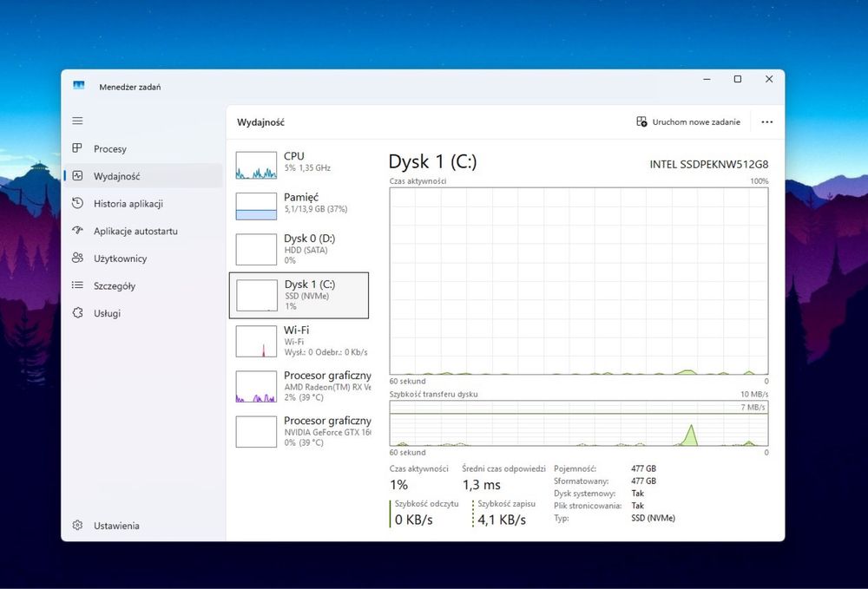868x589 pixels.
Task: Close the Menedżer zadań window
Action: 769,79
